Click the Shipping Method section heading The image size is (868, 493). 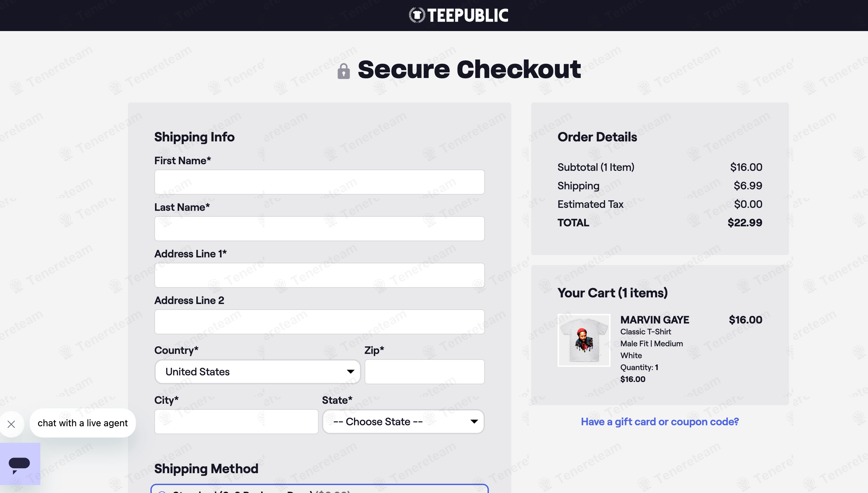click(x=206, y=469)
